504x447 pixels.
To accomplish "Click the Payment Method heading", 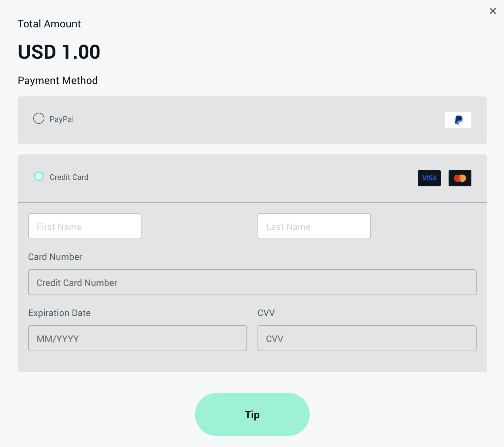I will coord(58,80).
